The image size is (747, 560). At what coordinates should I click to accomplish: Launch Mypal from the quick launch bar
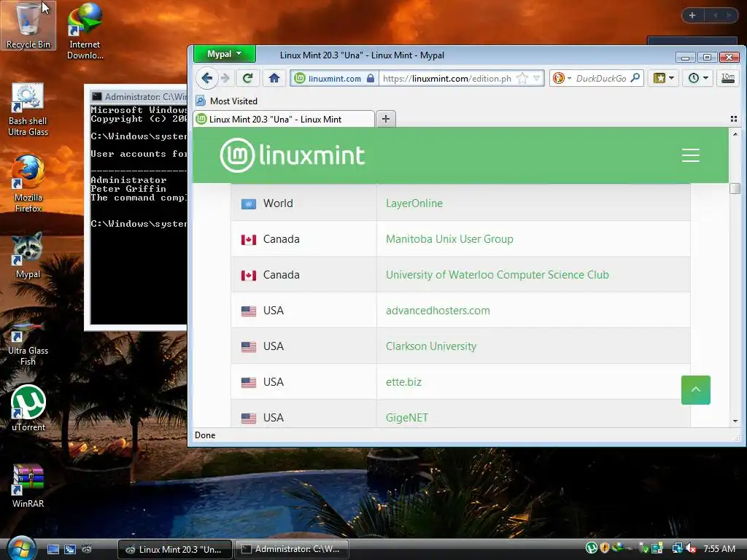87,549
